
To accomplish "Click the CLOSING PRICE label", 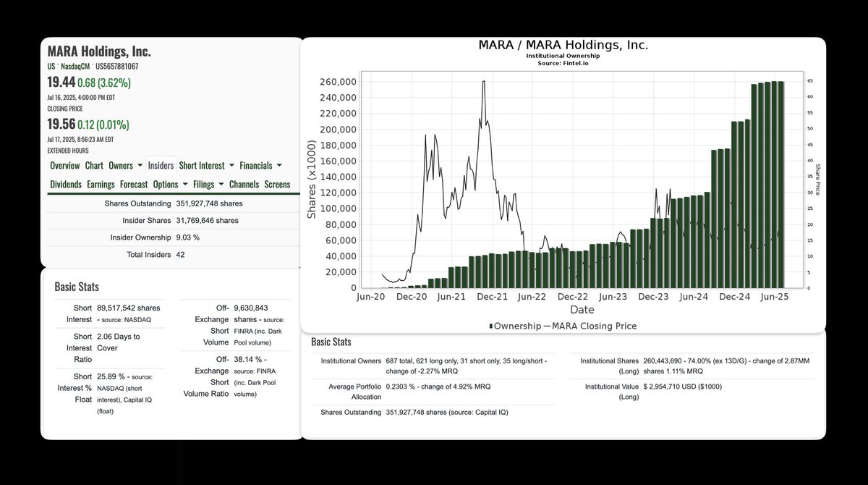I will (64, 108).
